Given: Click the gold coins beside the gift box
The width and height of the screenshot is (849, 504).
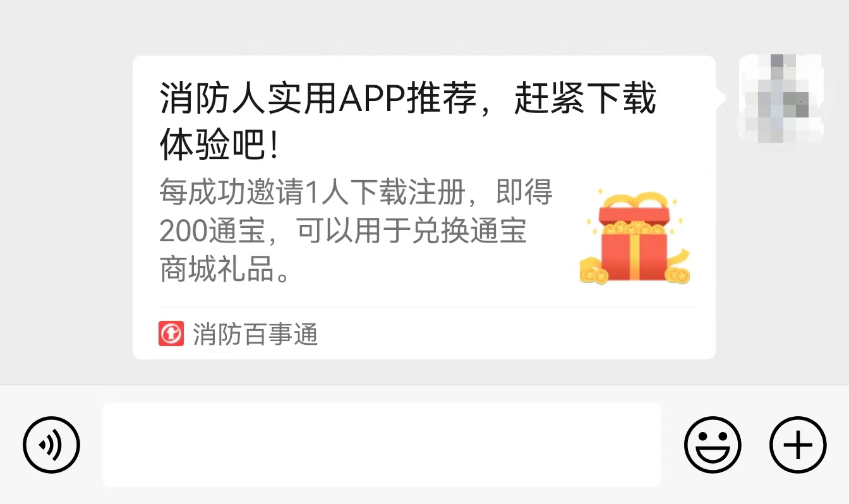Looking at the screenshot, I should 593,270.
